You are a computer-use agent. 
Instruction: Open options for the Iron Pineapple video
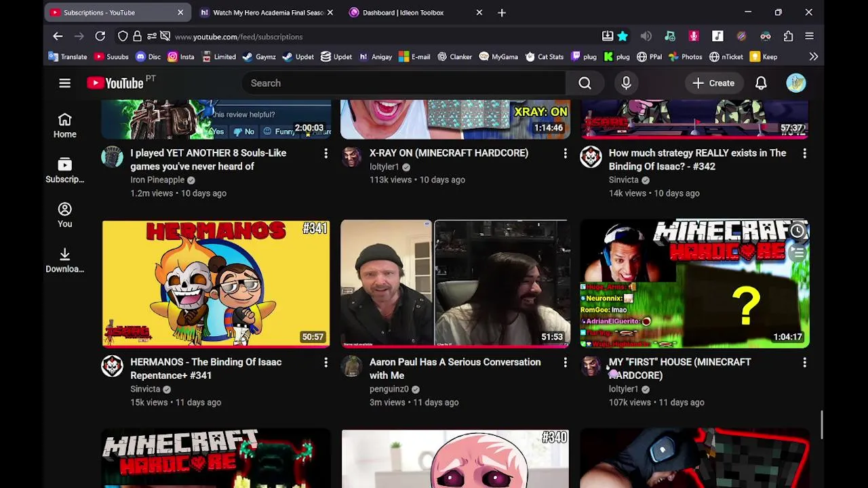point(325,154)
